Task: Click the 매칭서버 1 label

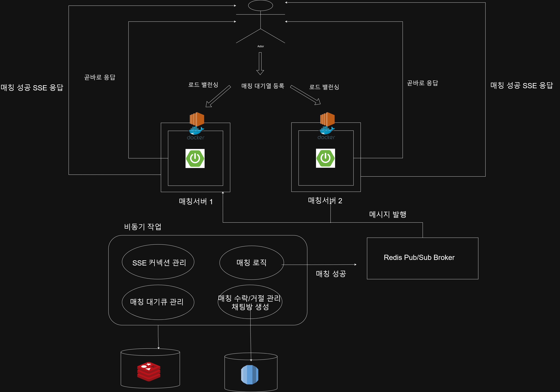Action: [196, 202]
